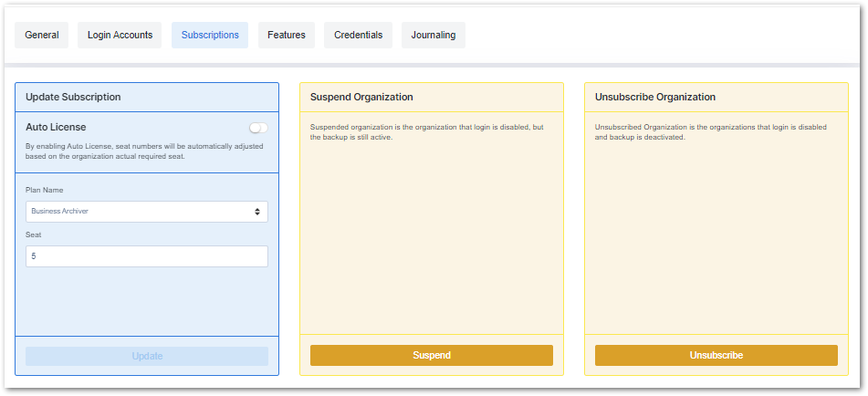
Task: Enable the Auto License toggle switch
Action: (x=258, y=128)
